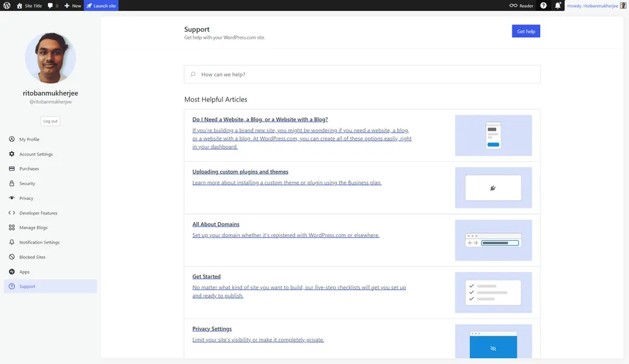The image size is (629, 364).
Task: Click the WordPress logo icon
Action: 6,5
